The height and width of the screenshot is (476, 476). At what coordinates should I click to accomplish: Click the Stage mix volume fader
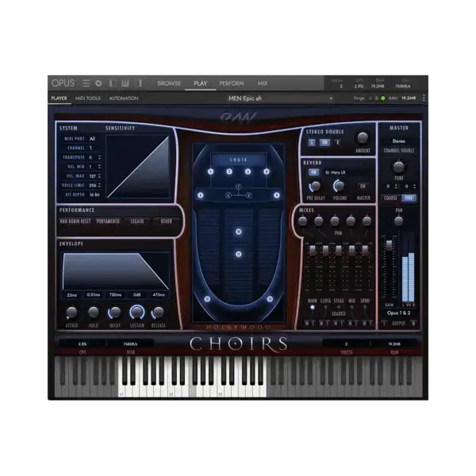click(339, 250)
